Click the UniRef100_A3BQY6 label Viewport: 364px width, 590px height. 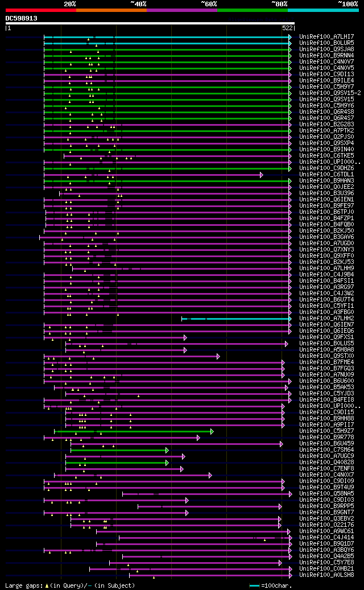click(x=326, y=551)
